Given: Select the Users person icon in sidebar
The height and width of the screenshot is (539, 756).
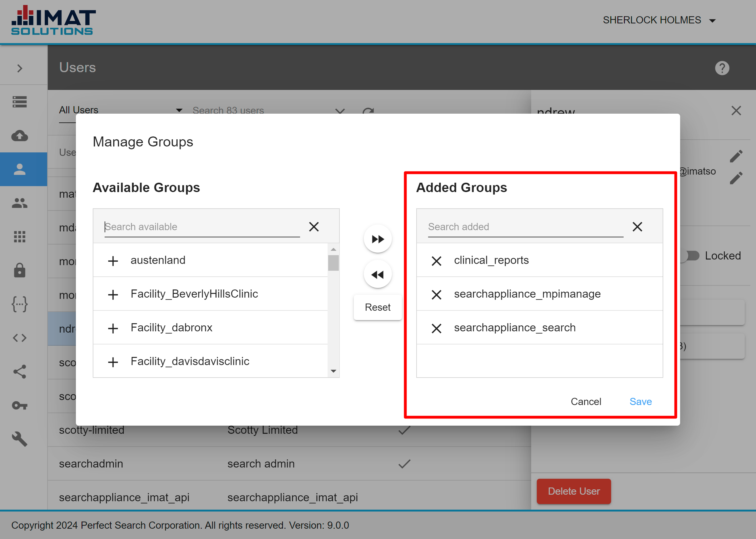Looking at the screenshot, I should tap(20, 169).
